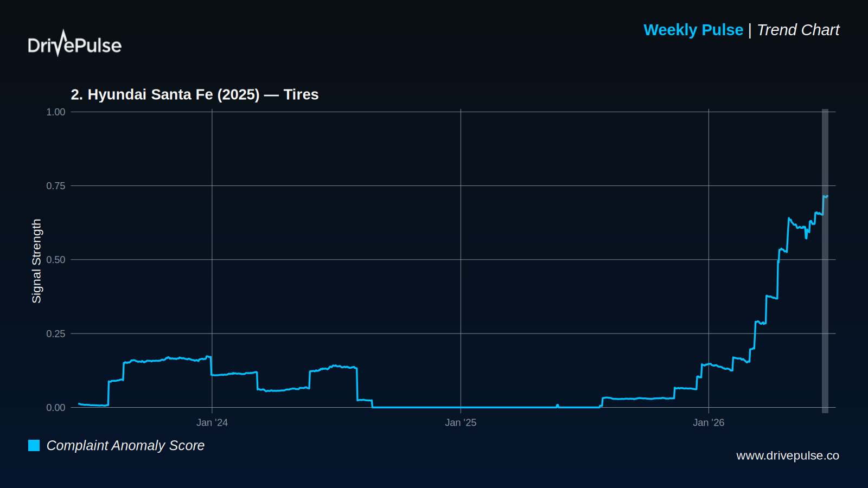This screenshot has height=488, width=868.
Task: Click the highlighted latest-week marker bar
Action: tap(825, 261)
